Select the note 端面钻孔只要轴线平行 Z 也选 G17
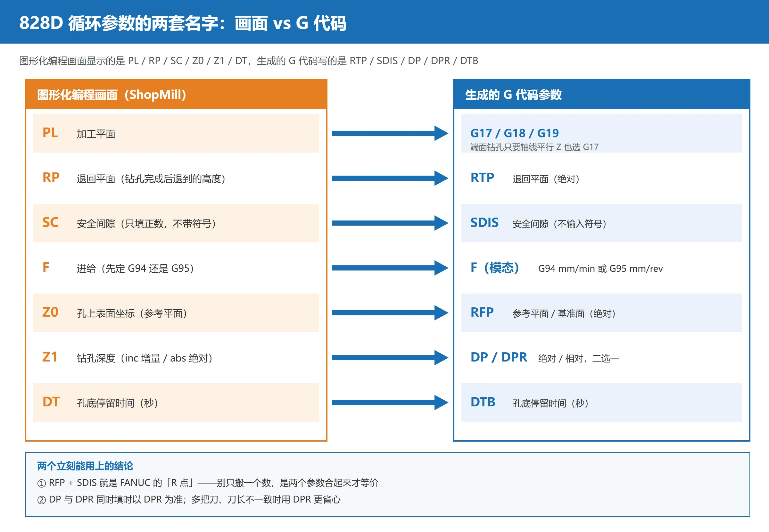Screen dimensions: 769x532 534,147
